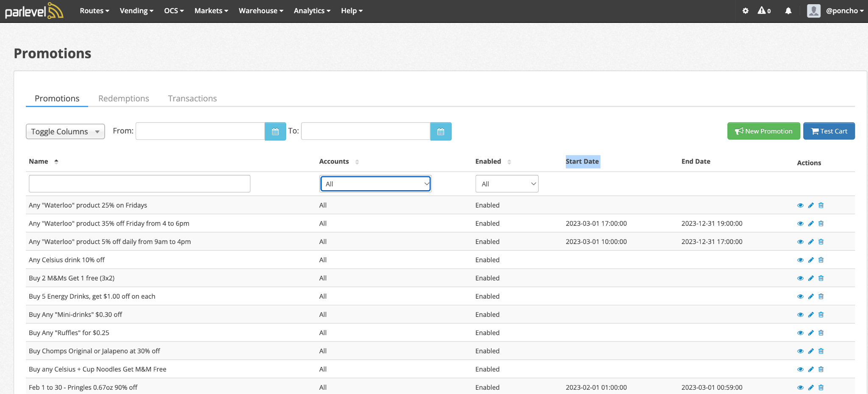Edit Buy 2 M&Ms Get 1 free

pos(811,278)
